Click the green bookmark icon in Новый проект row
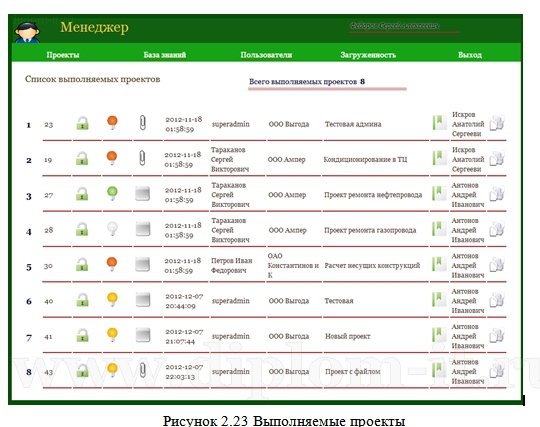 439,335
